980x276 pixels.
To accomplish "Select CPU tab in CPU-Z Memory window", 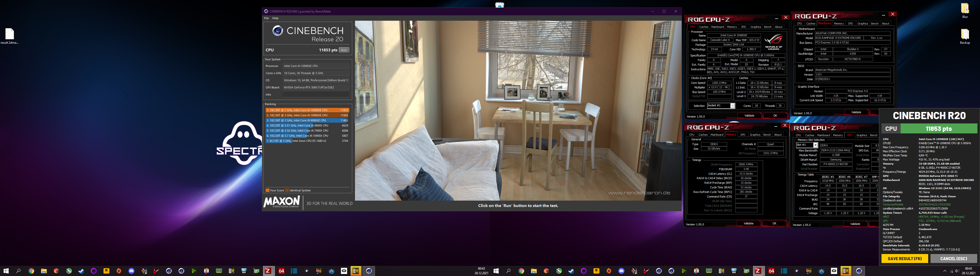I will coord(692,135).
